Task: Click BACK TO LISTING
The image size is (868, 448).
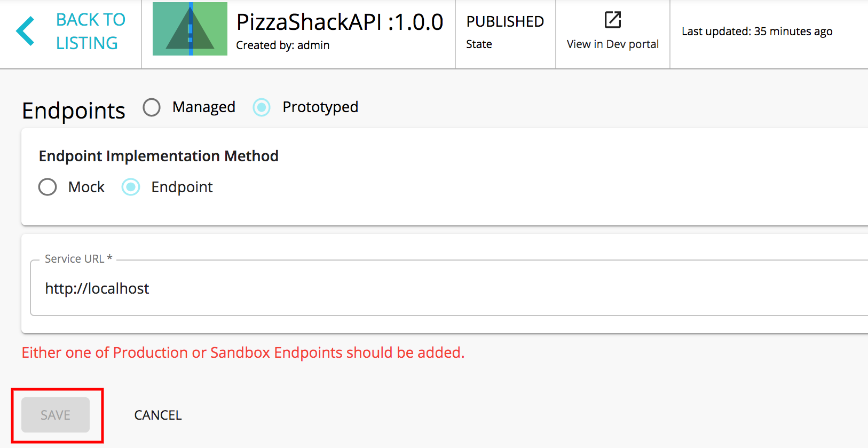Action: 90,31
